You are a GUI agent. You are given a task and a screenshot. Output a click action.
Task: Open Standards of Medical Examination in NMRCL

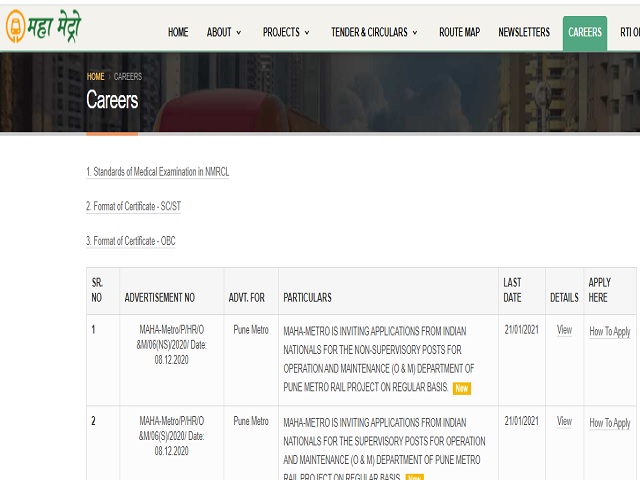pyautogui.click(x=158, y=172)
